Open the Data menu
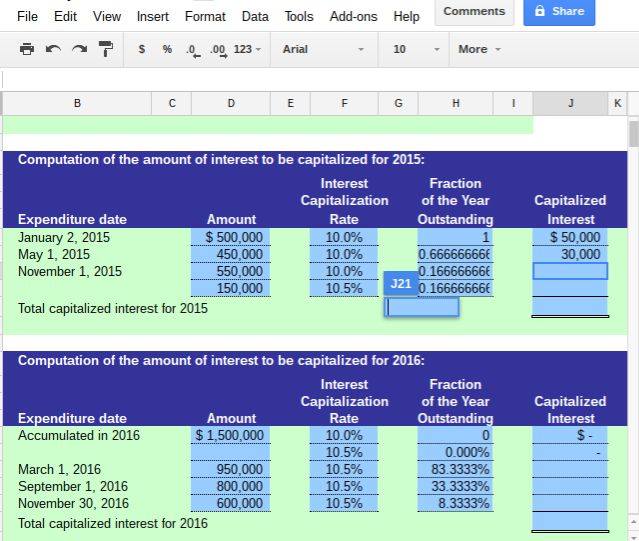The width and height of the screenshot is (639, 541). pyautogui.click(x=255, y=16)
